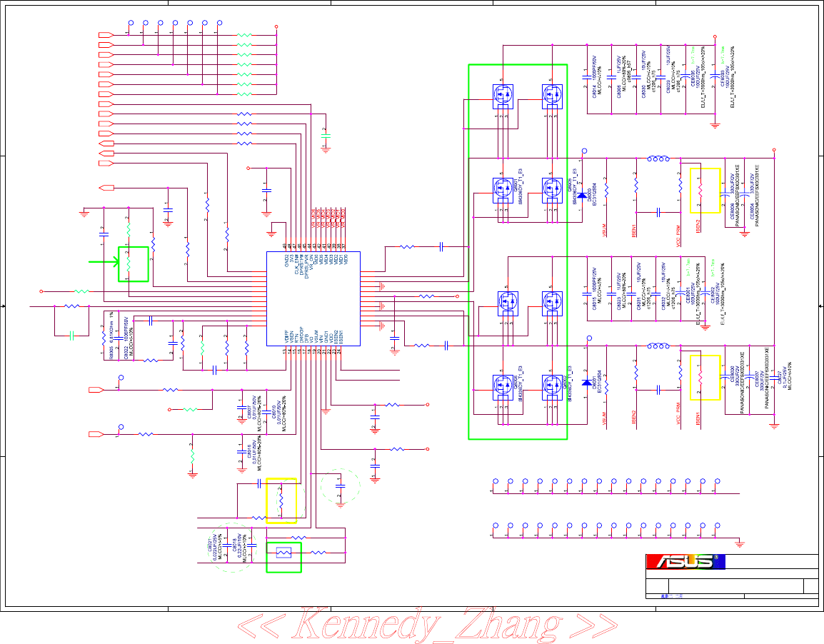Screen dimensions: 824x644
Task: Click the VDD pin label on IC
Action: [331, 339]
